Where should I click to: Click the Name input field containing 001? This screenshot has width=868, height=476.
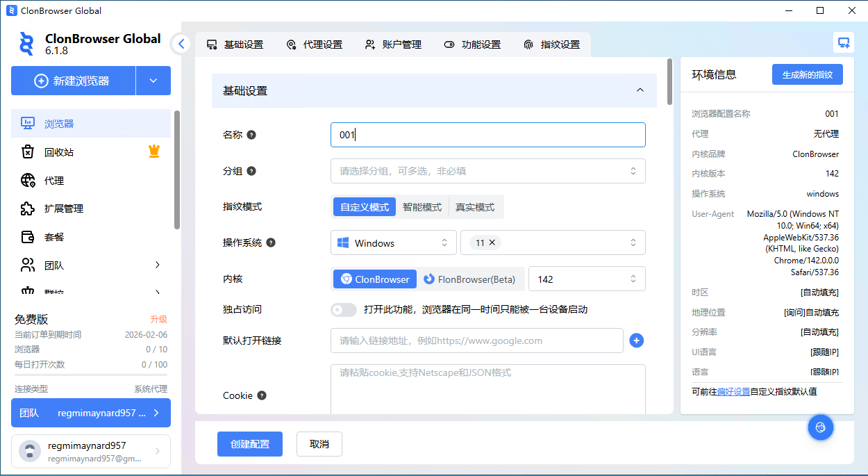[487, 135]
